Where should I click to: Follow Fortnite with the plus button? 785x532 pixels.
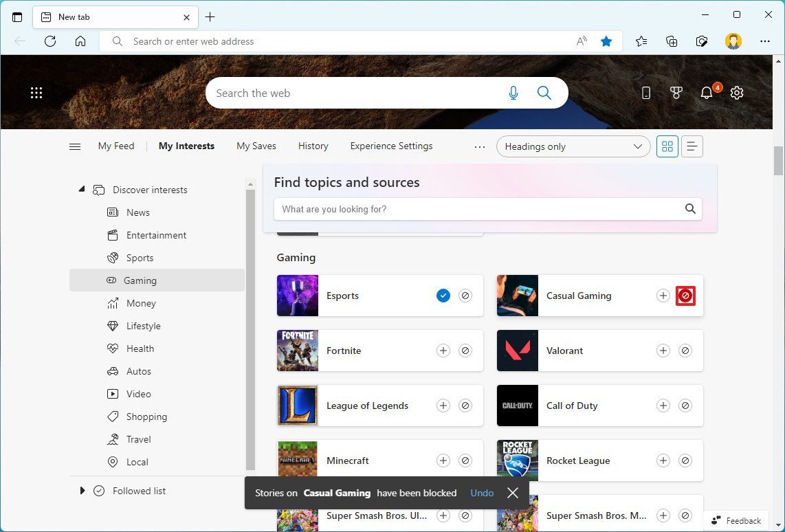(443, 350)
